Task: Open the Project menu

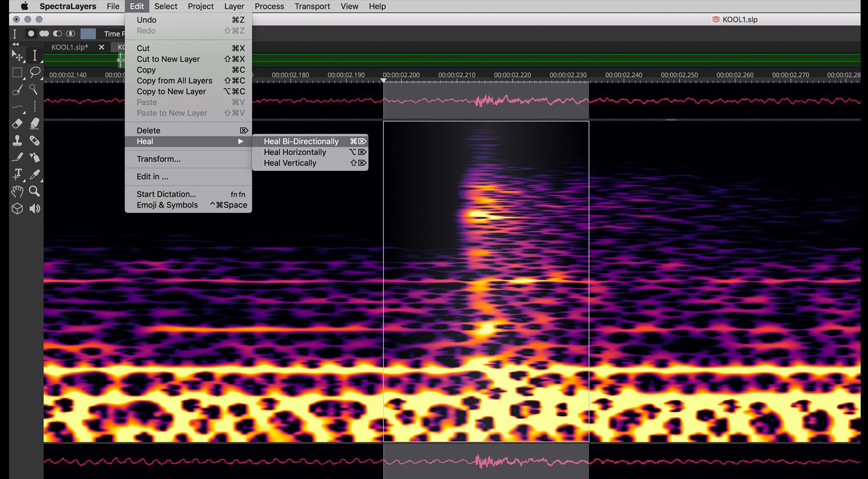Action: [x=201, y=6]
